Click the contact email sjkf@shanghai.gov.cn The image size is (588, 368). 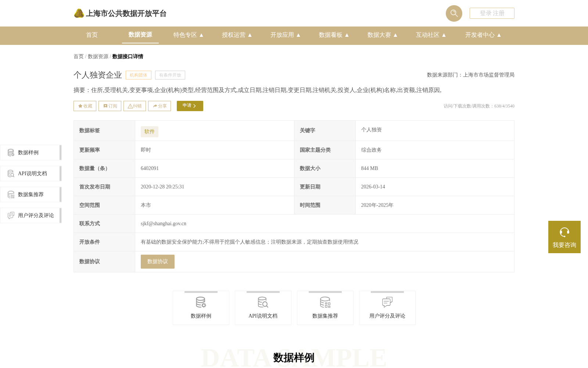pos(164,223)
